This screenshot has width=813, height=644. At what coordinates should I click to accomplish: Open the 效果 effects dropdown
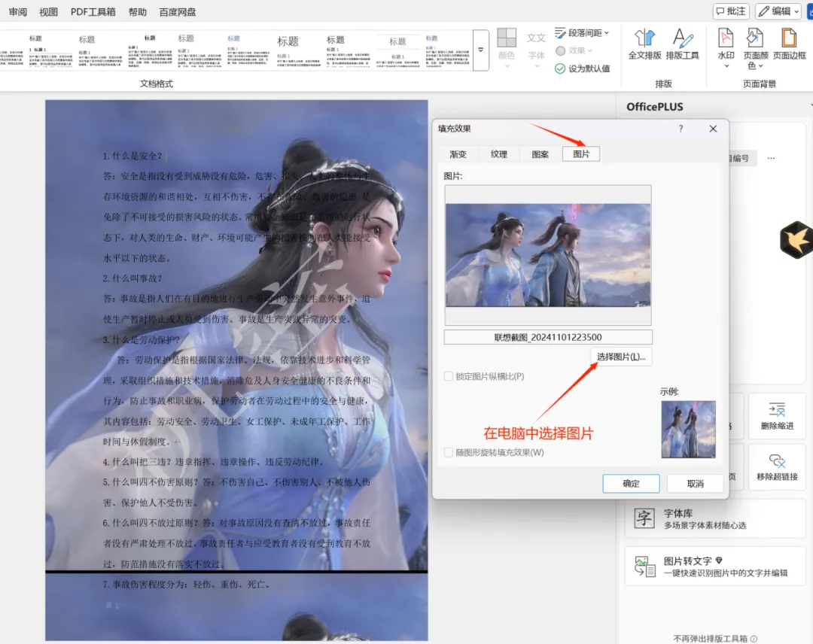[574, 50]
